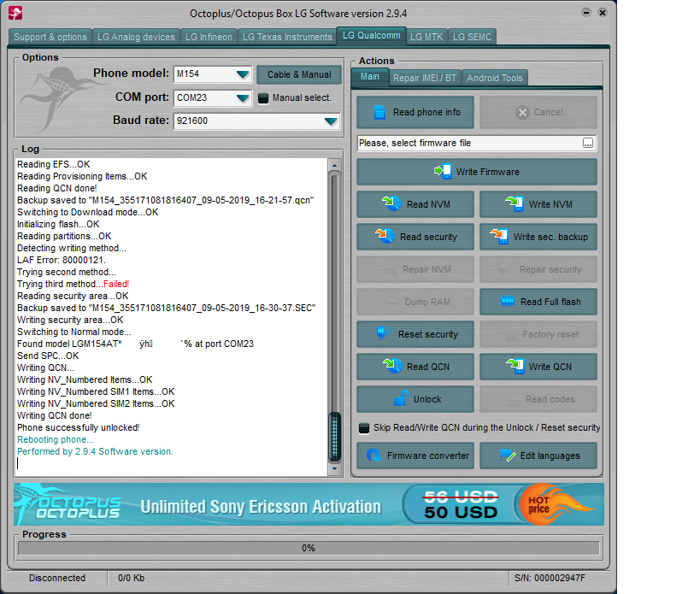
Task: Click the Read QCN button
Action: (x=415, y=367)
